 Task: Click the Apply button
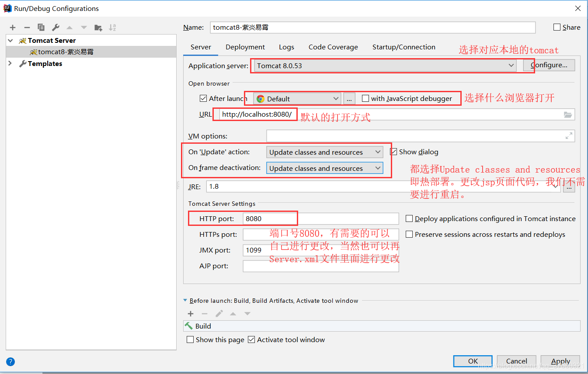[560, 361]
